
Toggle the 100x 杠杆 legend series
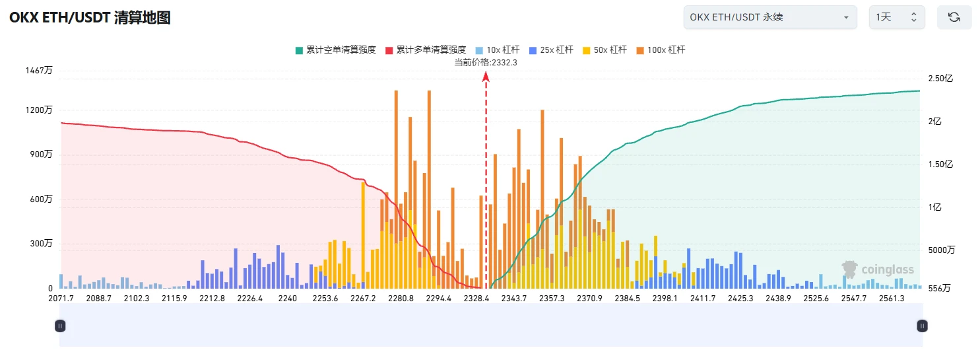click(x=661, y=50)
